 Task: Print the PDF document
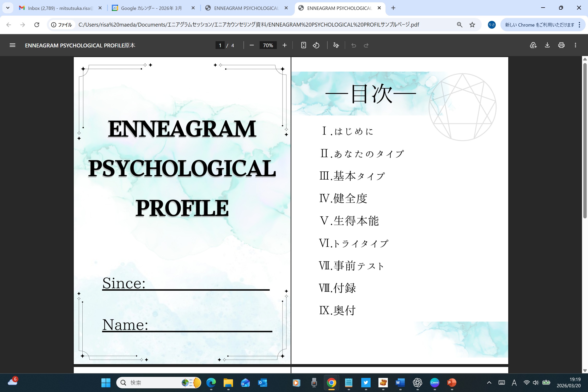coord(561,45)
